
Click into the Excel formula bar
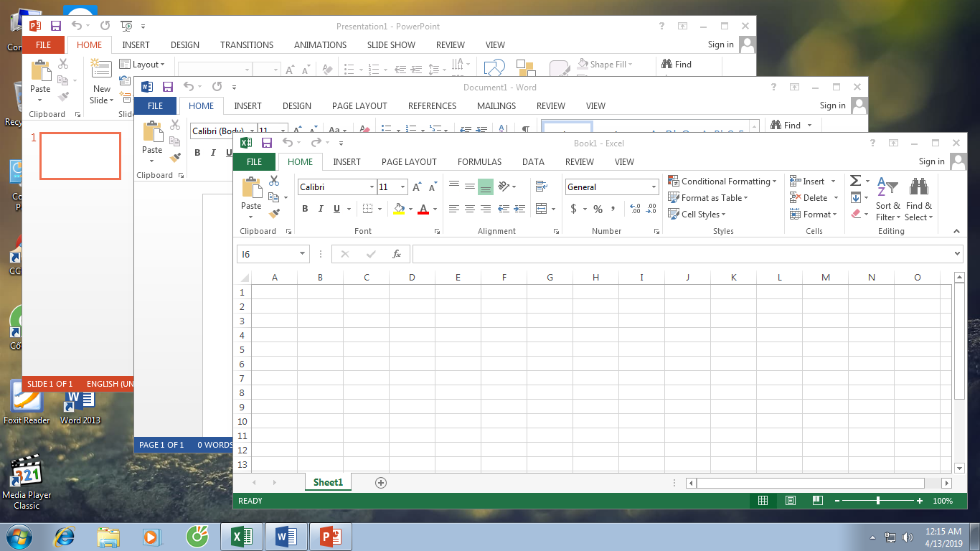point(682,254)
